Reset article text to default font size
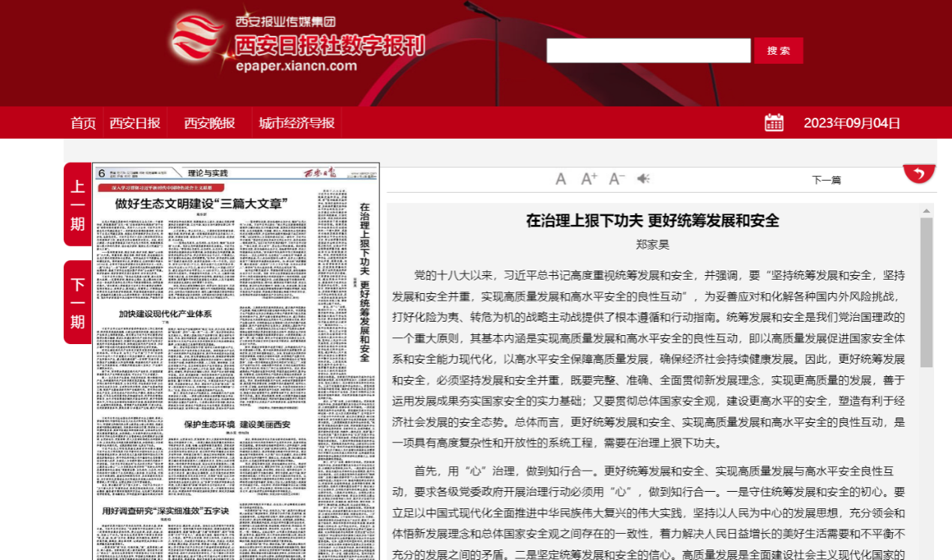Viewport: 952px width, 560px height. [561, 179]
